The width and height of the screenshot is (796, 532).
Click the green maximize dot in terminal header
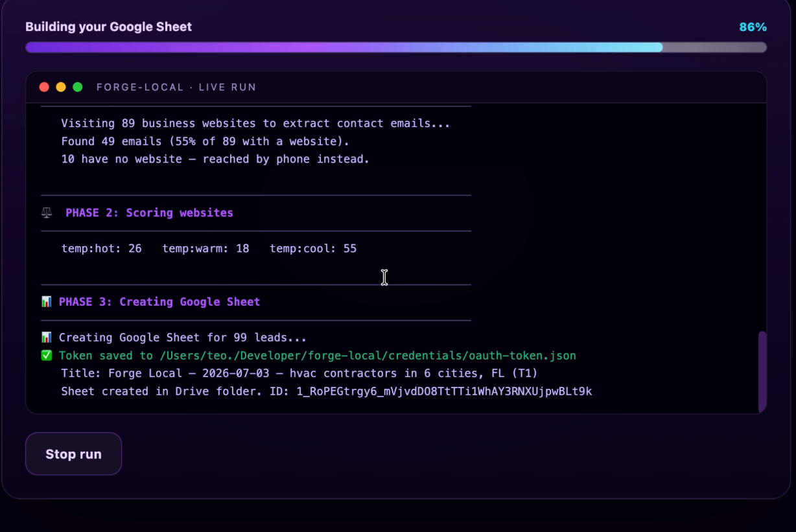[x=78, y=87]
